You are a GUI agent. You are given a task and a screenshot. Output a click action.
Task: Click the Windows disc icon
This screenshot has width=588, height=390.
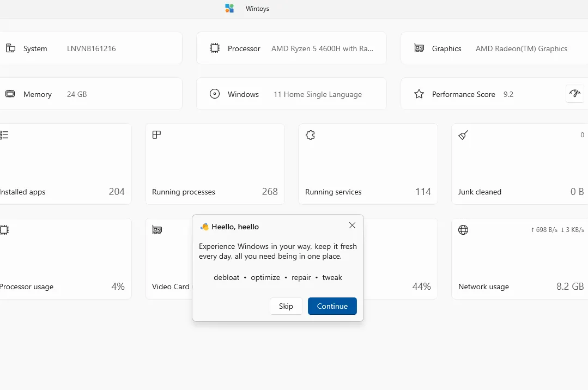pyautogui.click(x=215, y=94)
